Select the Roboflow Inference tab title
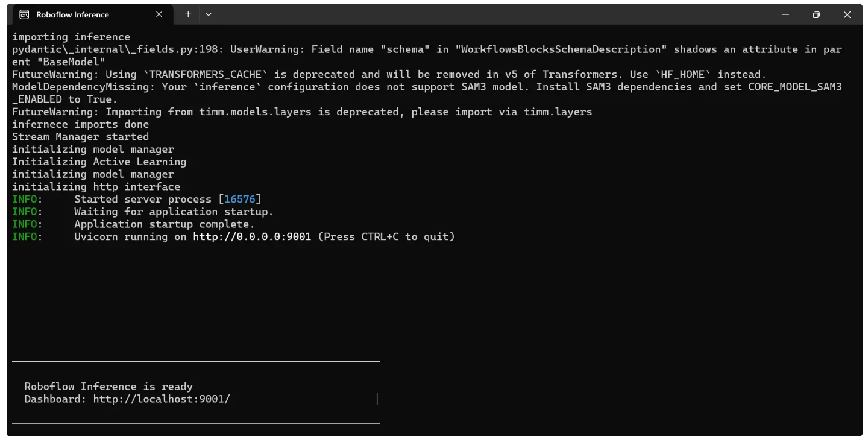Screen dimensions: 868x445 [72, 14]
